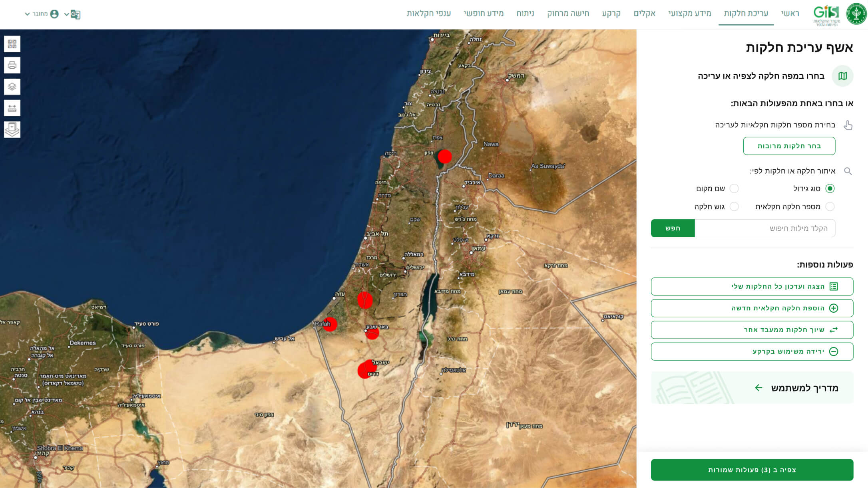Click the layer legend book icon
Screen dimensions: 868x488
[12, 129]
